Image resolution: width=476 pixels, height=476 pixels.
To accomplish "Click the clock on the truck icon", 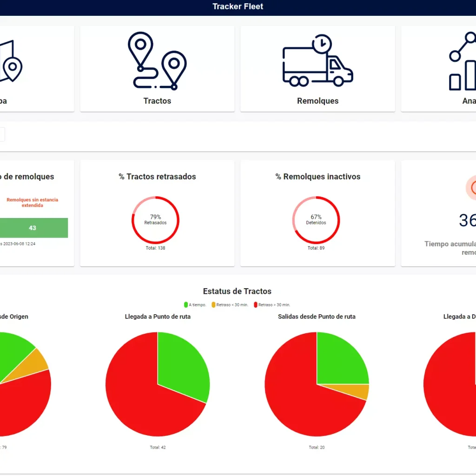I will click(x=322, y=44).
